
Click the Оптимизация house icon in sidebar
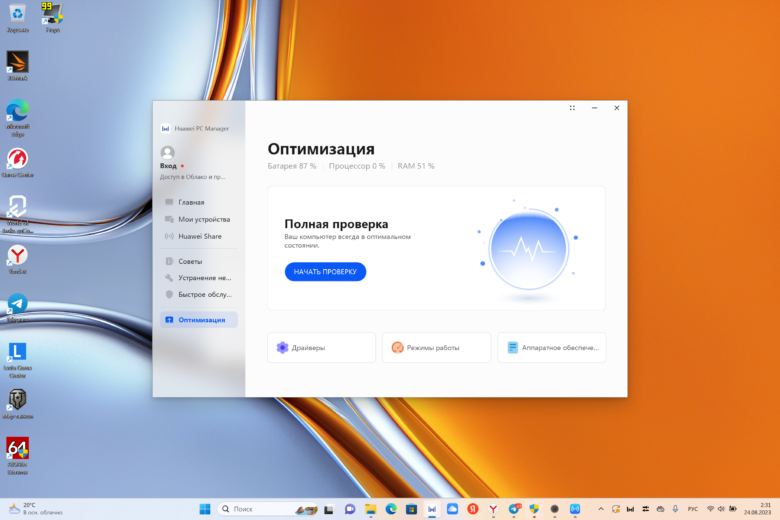pyautogui.click(x=169, y=320)
